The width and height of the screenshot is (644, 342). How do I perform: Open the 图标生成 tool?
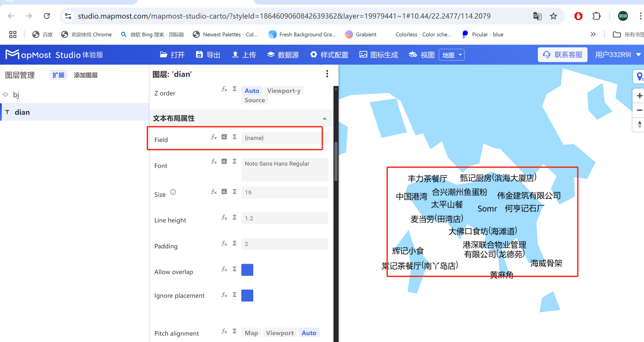point(379,54)
